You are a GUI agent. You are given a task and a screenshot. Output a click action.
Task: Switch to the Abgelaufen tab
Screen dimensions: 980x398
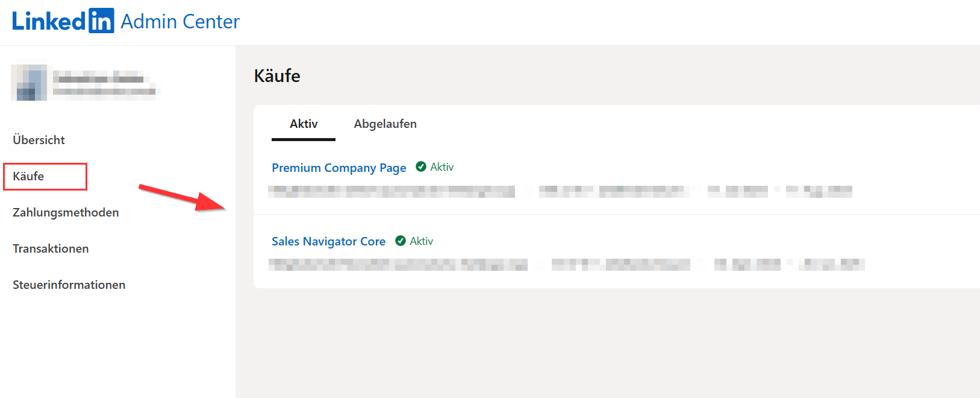(x=385, y=124)
